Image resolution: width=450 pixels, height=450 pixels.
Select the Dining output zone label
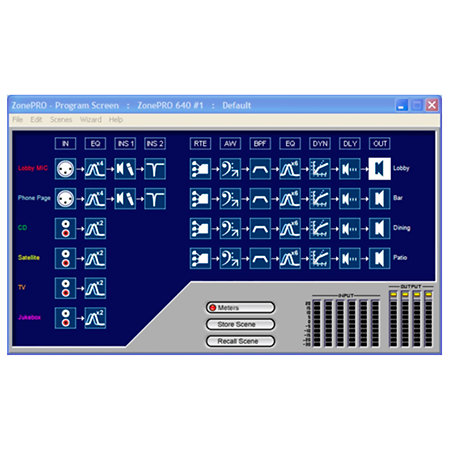(x=402, y=228)
